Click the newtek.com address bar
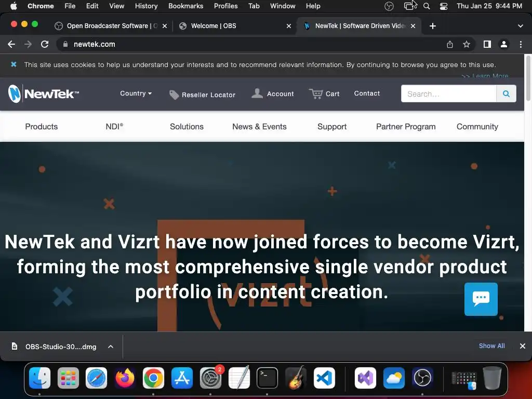The height and width of the screenshot is (399, 532). pyautogui.click(x=251, y=44)
